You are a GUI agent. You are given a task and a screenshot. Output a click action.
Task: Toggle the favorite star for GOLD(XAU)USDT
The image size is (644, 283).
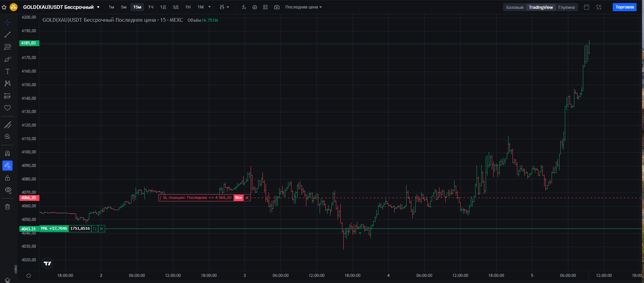pyautogui.click(x=4, y=7)
